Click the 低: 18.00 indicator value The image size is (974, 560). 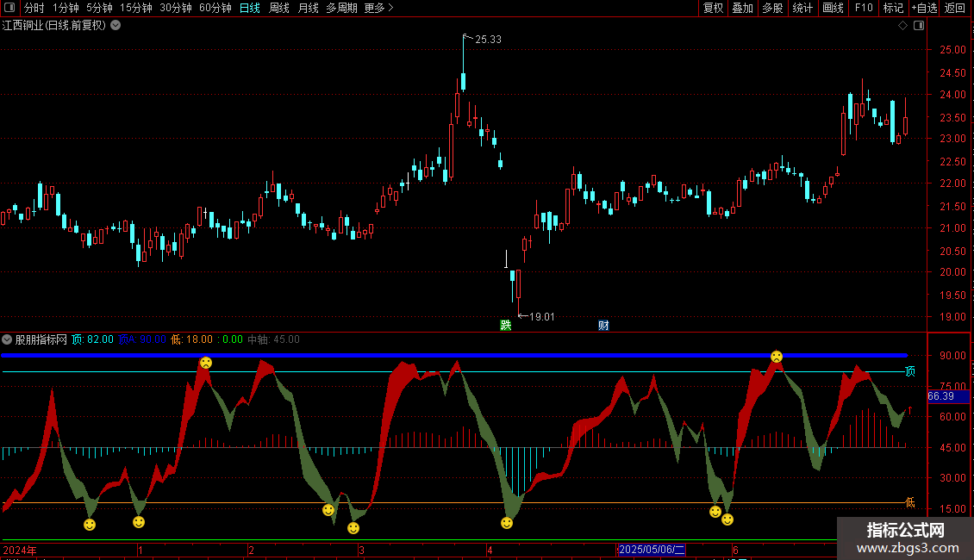pyautogui.click(x=192, y=339)
